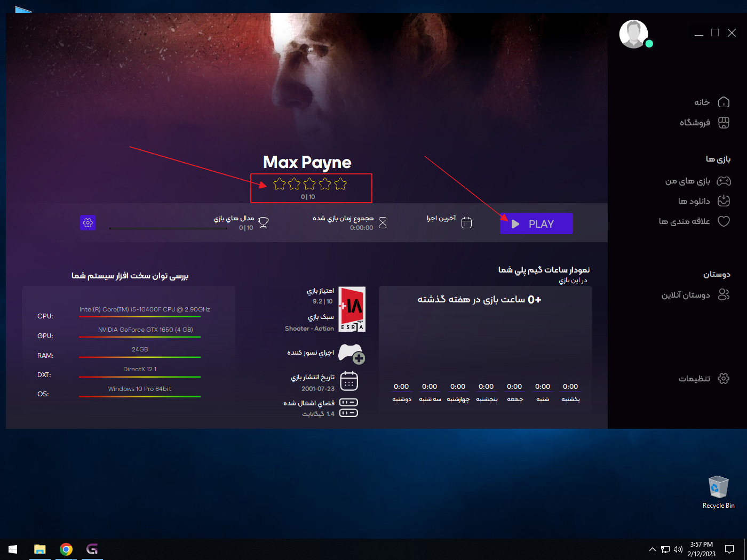Expand the hidden system tray icons
This screenshot has width=747, height=560.
652,549
